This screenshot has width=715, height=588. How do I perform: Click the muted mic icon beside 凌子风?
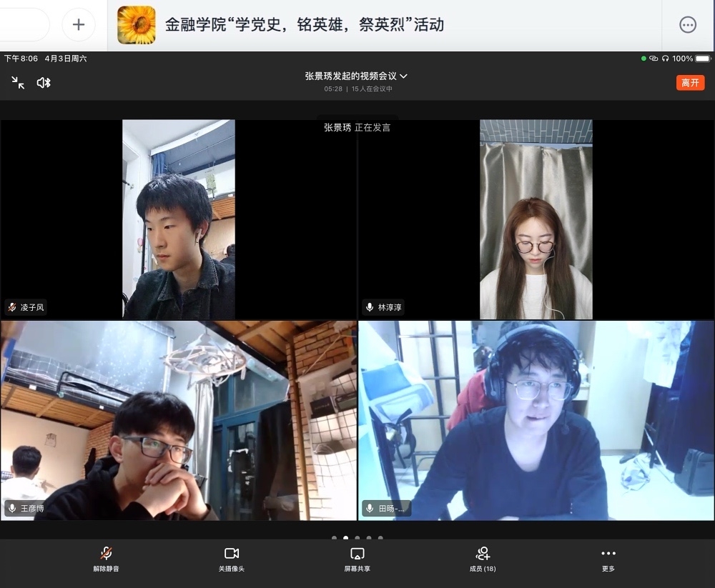coord(12,308)
